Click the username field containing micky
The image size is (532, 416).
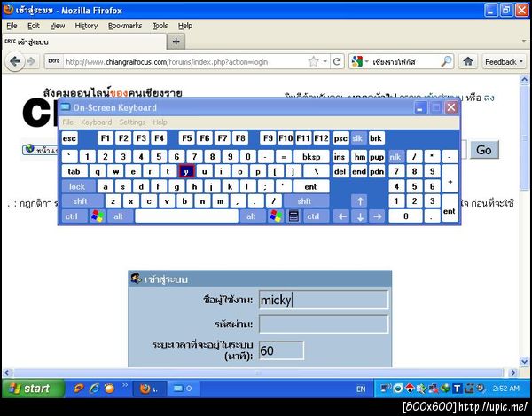324,300
